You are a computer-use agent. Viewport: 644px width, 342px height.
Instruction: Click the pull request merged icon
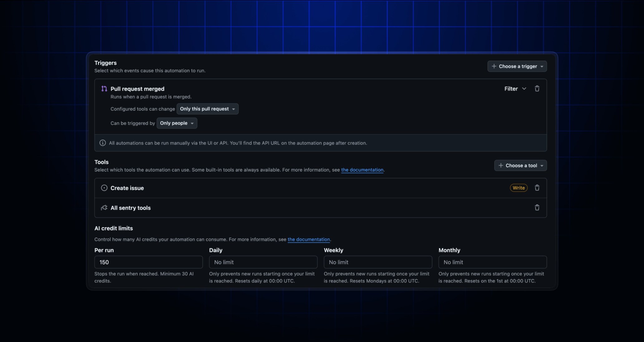coord(104,89)
